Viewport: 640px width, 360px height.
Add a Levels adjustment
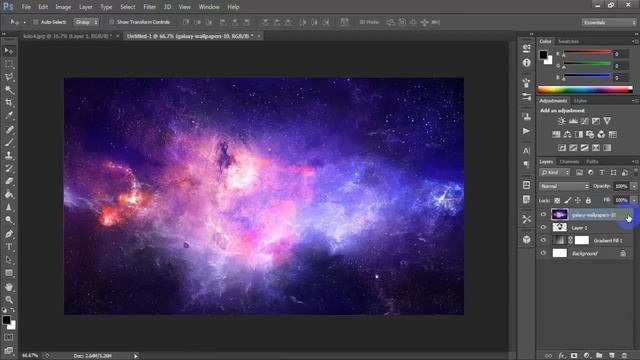pyautogui.click(x=573, y=121)
